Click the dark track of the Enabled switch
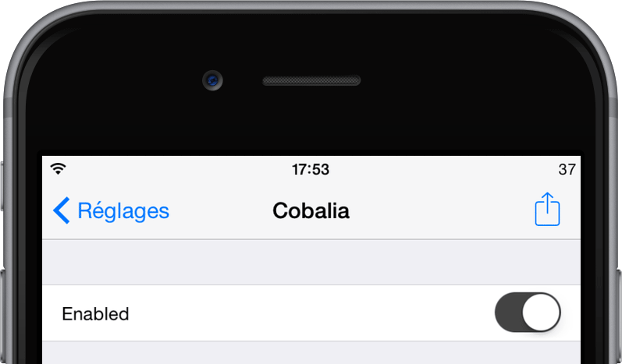Screen dimensions: 622x364 click(x=508, y=313)
